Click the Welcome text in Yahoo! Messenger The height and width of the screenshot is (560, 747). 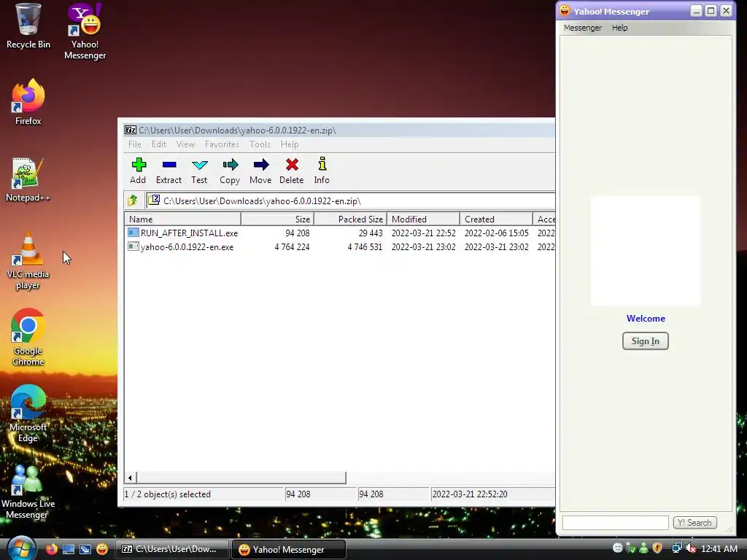[x=646, y=319]
